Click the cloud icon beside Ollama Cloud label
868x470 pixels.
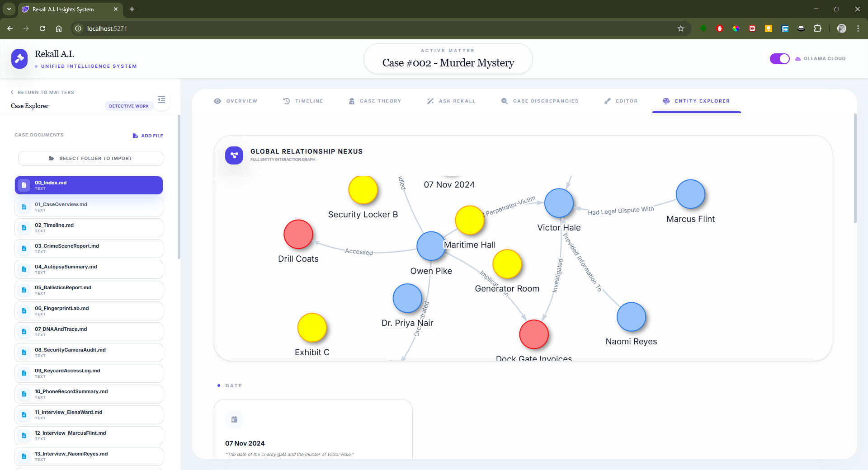[x=797, y=58]
